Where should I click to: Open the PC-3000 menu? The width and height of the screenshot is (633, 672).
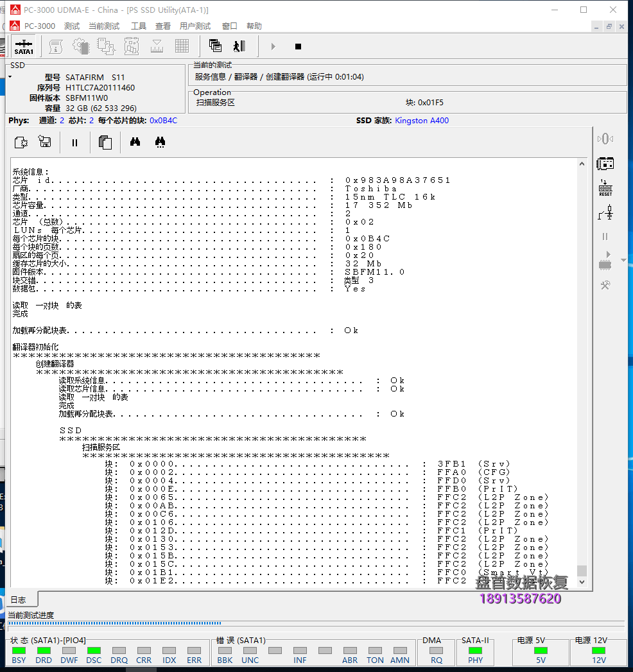pyautogui.click(x=40, y=26)
